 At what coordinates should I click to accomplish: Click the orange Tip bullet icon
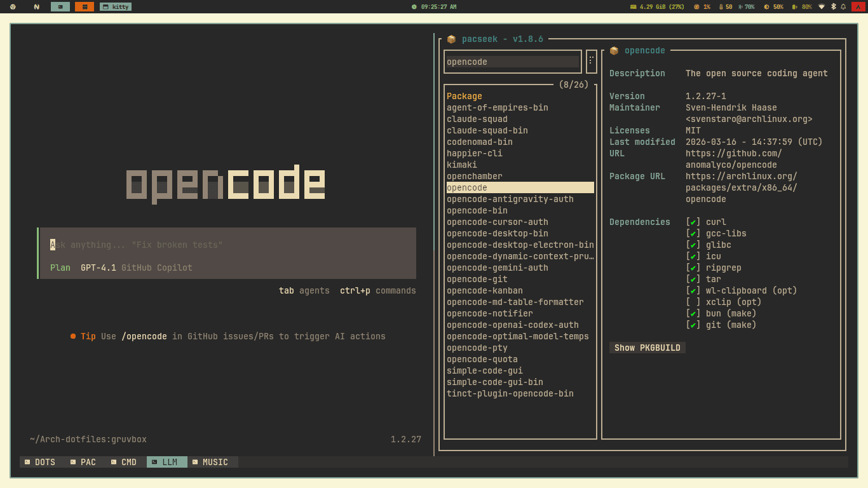click(73, 336)
